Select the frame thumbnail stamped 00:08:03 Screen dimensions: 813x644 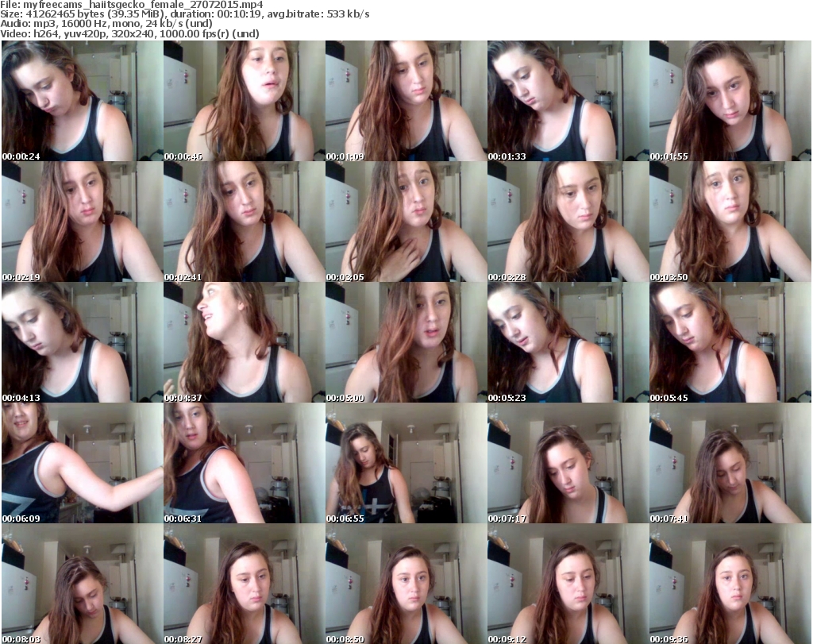click(x=83, y=584)
